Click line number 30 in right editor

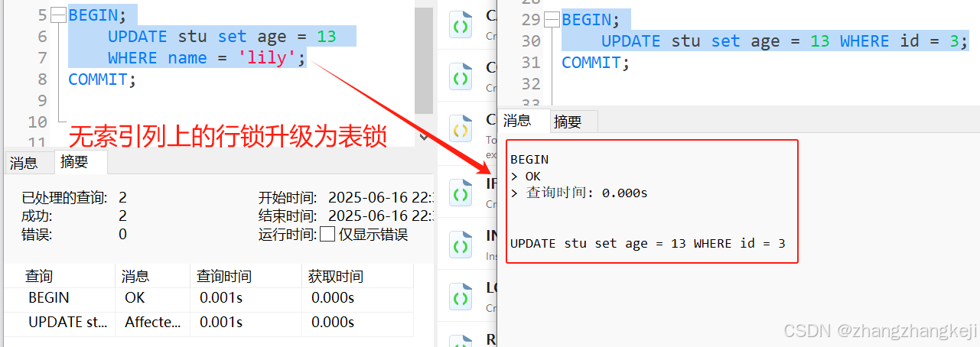(x=530, y=41)
